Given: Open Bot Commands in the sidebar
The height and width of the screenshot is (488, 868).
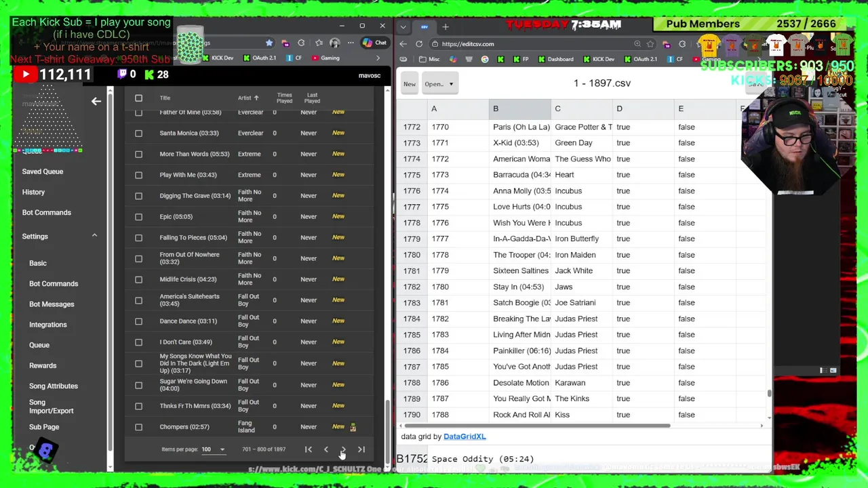Looking at the screenshot, I should 46,212.
